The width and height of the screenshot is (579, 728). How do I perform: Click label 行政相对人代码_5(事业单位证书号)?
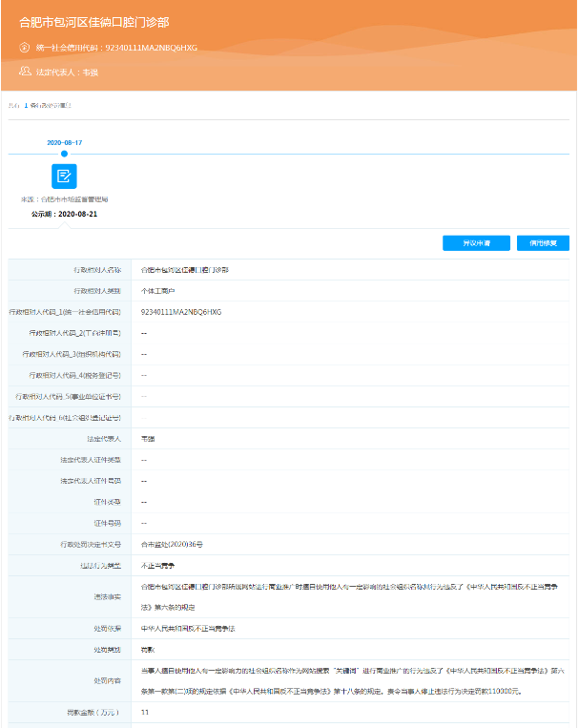click(69, 397)
